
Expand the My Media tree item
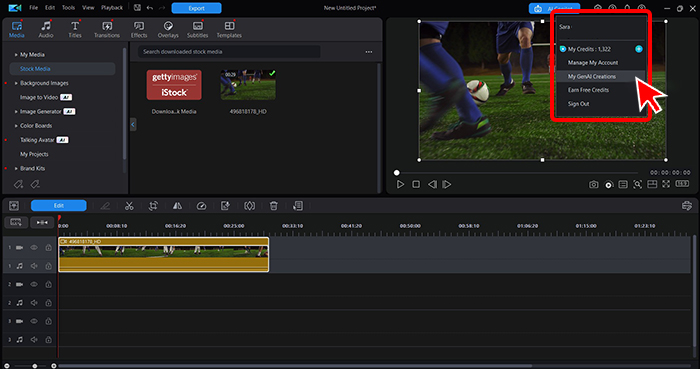[x=16, y=54]
